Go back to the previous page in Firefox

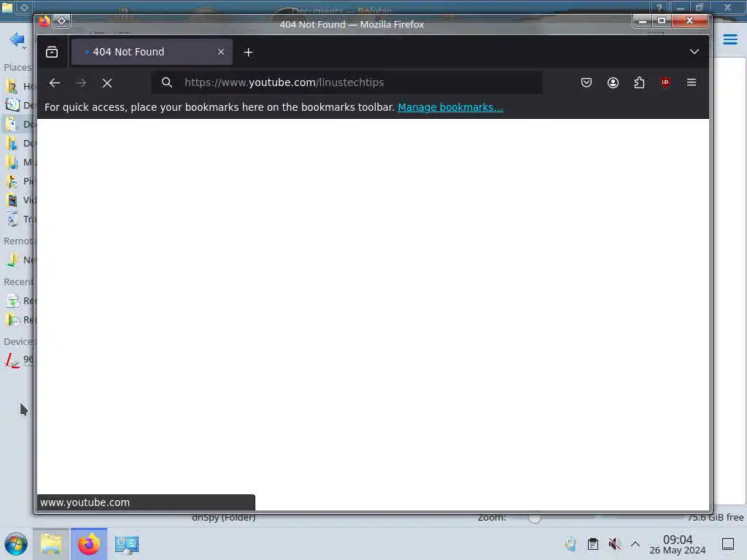[55, 83]
